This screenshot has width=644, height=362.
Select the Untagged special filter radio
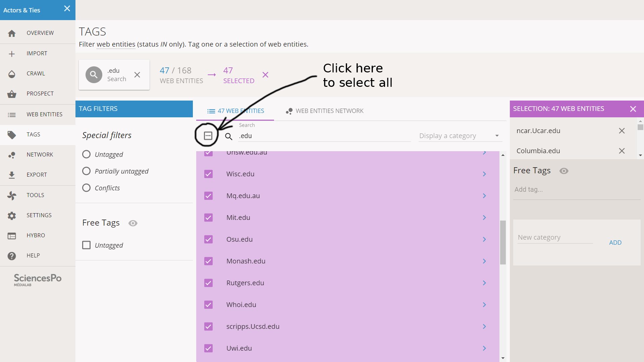point(86,154)
